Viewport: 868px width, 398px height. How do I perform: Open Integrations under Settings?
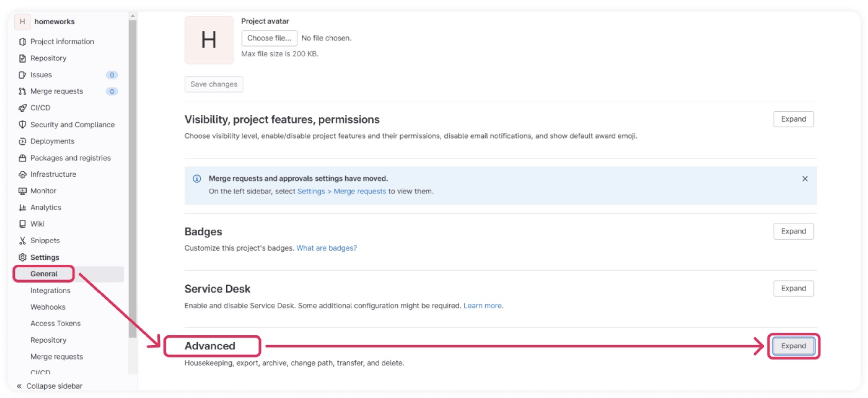pyautogui.click(x=50, y=290)
